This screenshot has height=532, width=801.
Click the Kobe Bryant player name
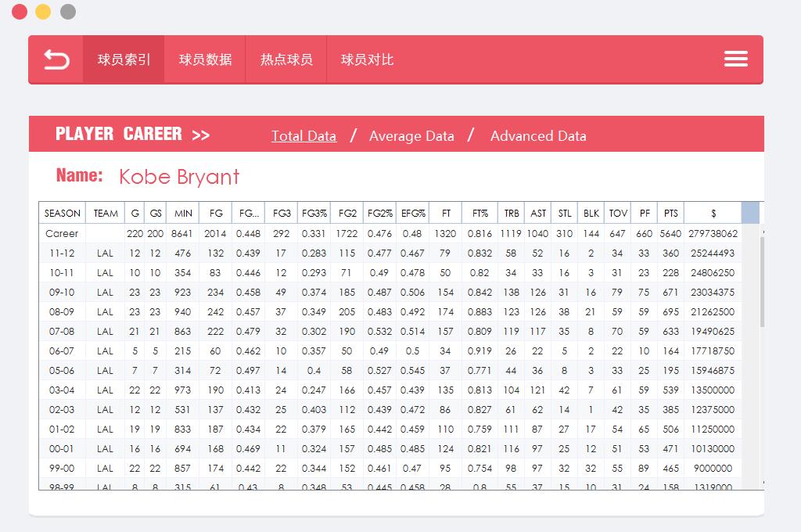[179, 177]
